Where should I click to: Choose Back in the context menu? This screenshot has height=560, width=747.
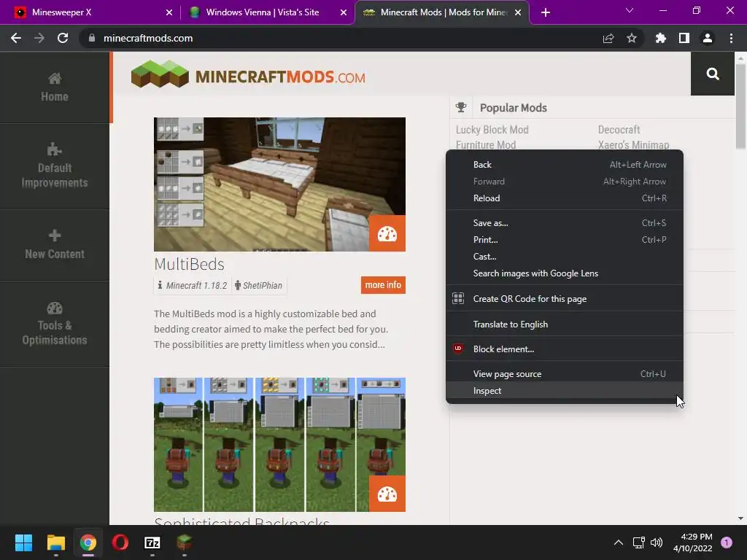pyautogui.click(x=565, y=165)
